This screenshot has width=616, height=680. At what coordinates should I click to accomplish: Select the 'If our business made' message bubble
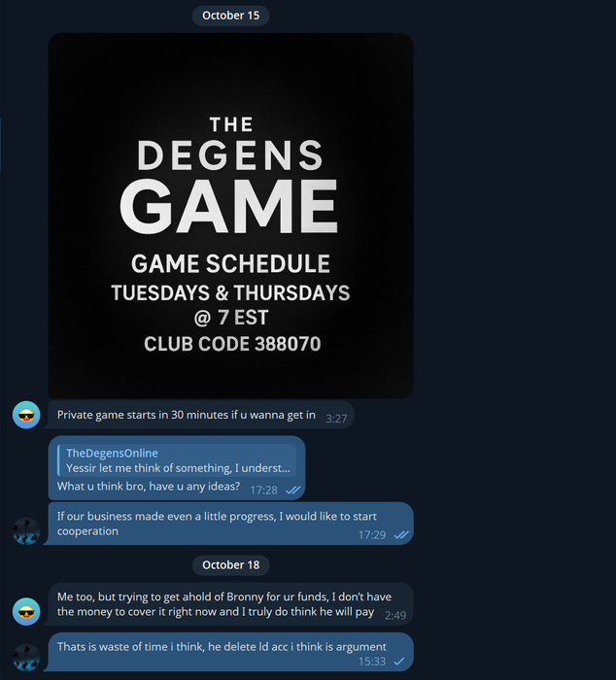pos(229,524)
